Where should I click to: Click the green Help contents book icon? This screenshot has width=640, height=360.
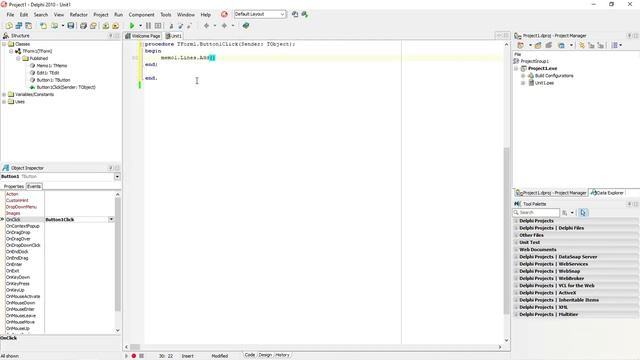[246, 26]
